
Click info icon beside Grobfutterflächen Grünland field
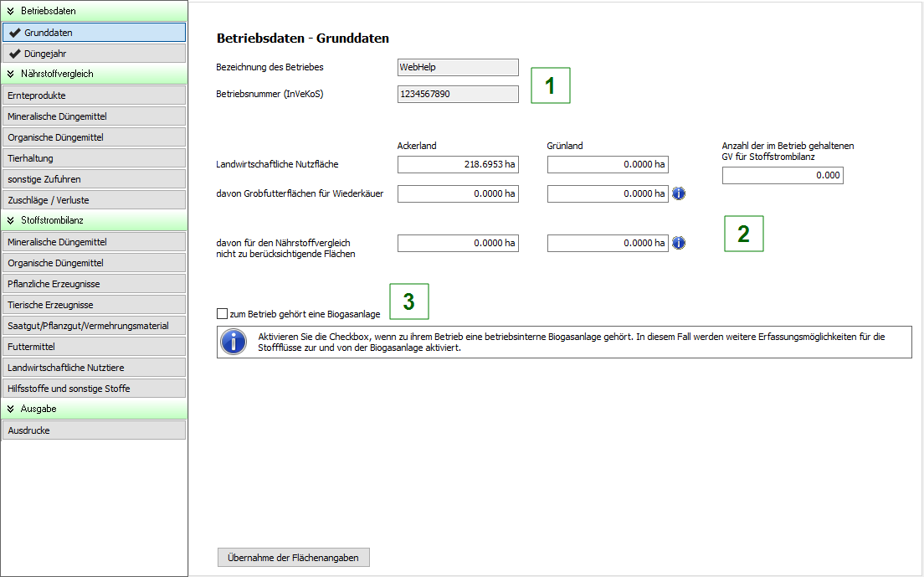[x=679, y=193]
